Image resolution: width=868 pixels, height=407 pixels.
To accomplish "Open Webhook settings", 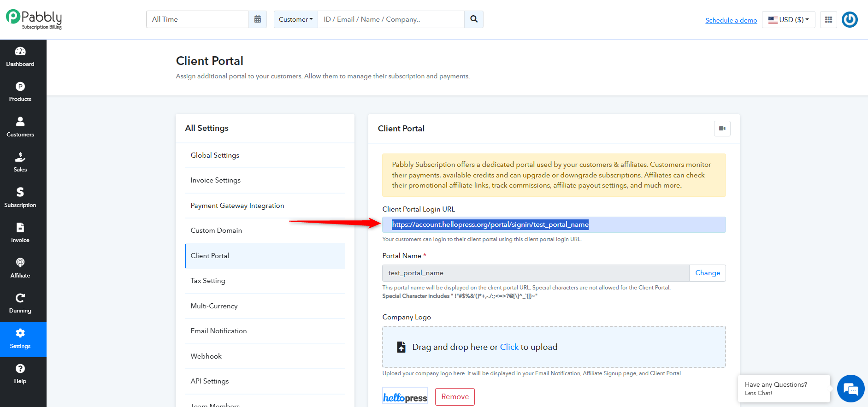I will coord(265,356).
